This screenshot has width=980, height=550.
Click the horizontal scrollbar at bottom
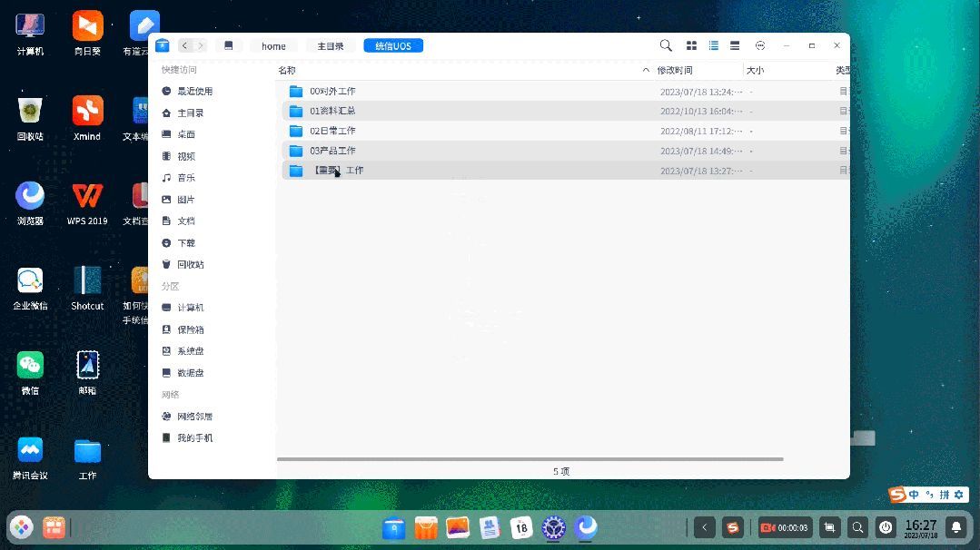tap(530, 459)
